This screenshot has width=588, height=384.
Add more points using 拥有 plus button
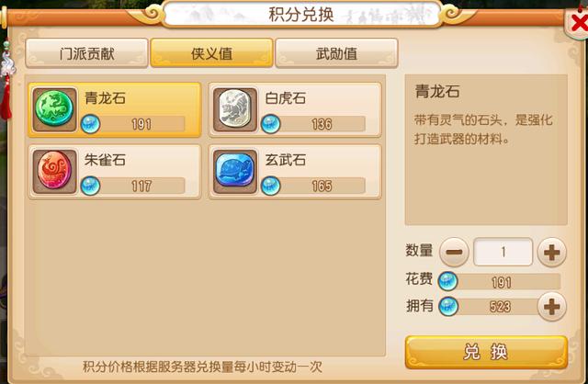(551, 307)
